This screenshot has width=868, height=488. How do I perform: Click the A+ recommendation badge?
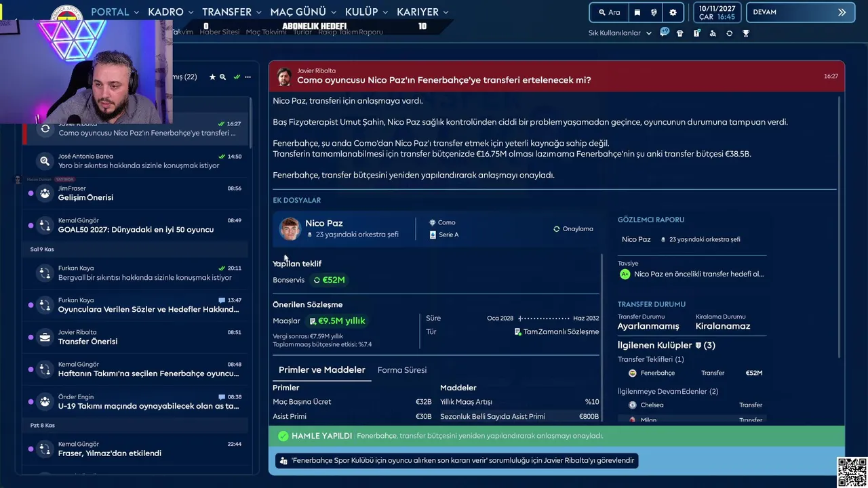(x=625, y=274)
